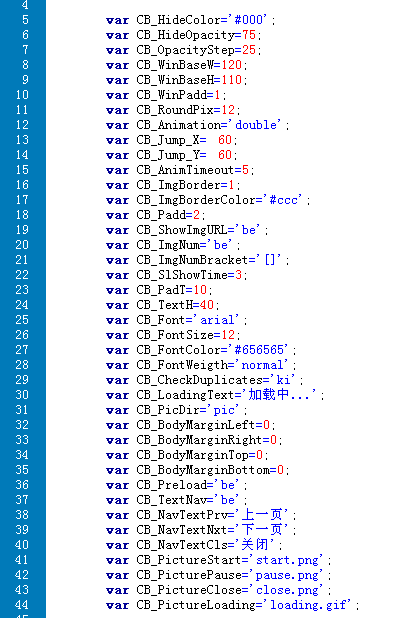This screenshot has height=618, width=413.
Task: Click the CB_AnimTimeout value 5
Action: [245, 170]
